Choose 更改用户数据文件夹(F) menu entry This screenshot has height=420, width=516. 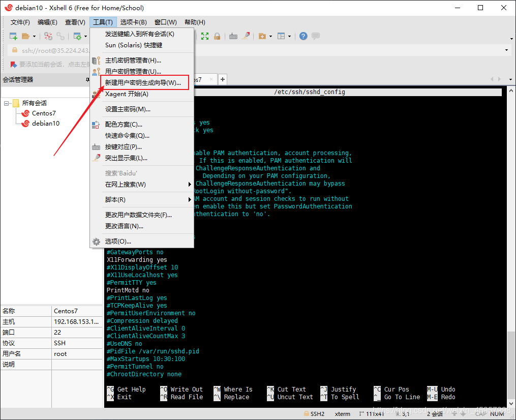pos(142,215)
